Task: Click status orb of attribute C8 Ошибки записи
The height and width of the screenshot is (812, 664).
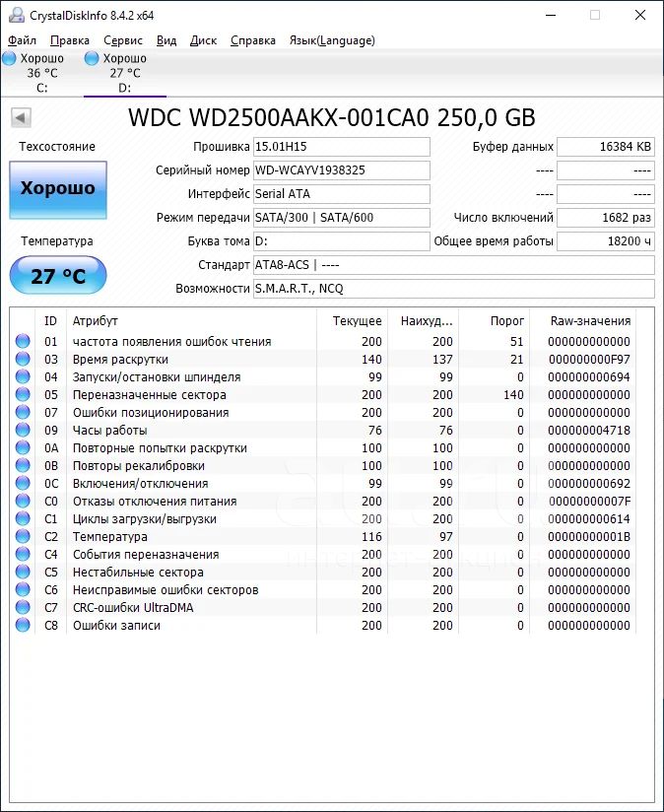Action: tap(23, 625)
